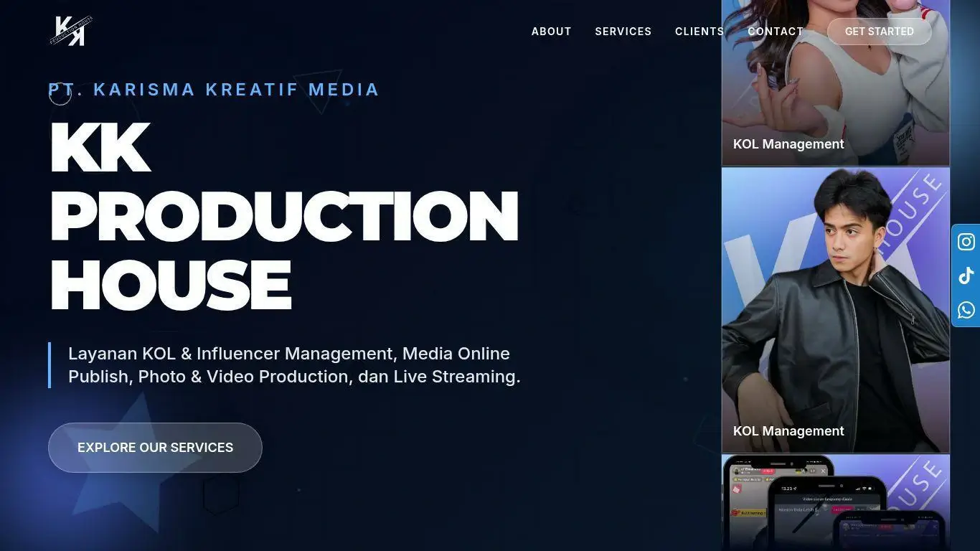Open the TikTok icon in the social sidebar
Image resolution: width=980 pixels, height=551 pixels.
[966, 275]
